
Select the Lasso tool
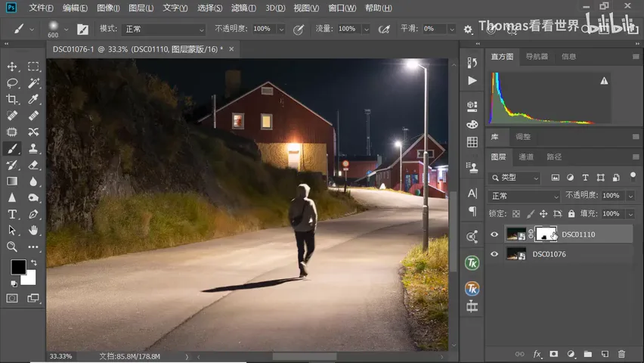click(12, 82)
